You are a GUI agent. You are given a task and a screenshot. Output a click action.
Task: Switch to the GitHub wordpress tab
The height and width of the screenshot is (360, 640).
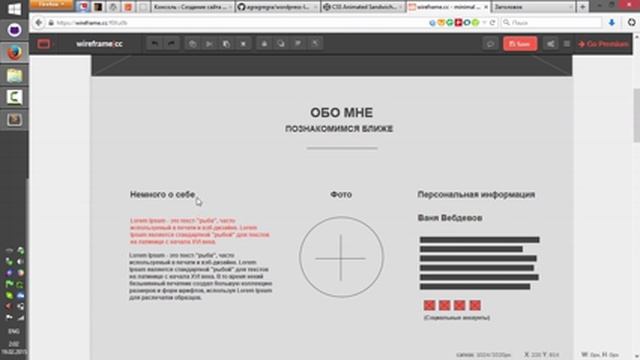pos(278,7)
